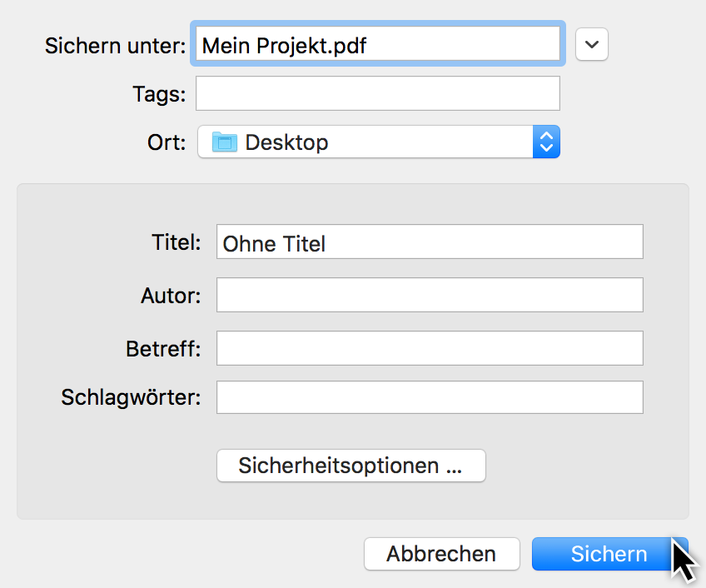This screenshot has height=588, width=706.
Task: Select the Schlagwörter input field
Action: 430,397
